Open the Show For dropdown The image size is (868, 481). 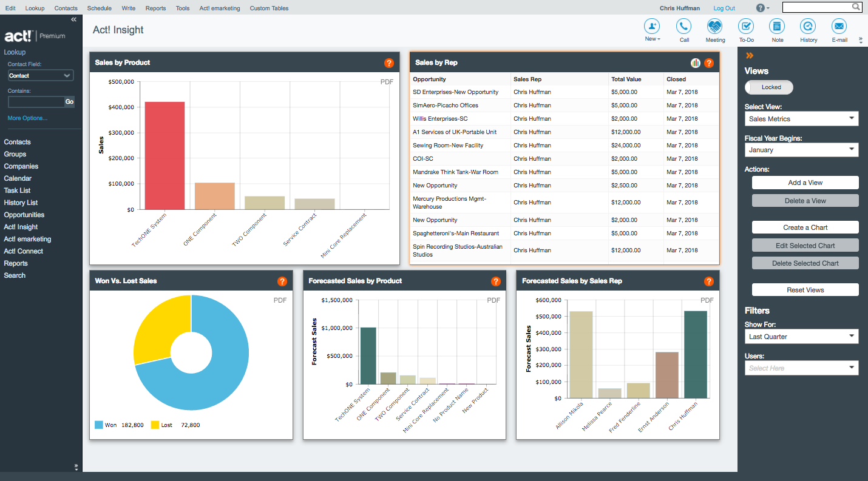click(x=801, y=337)
